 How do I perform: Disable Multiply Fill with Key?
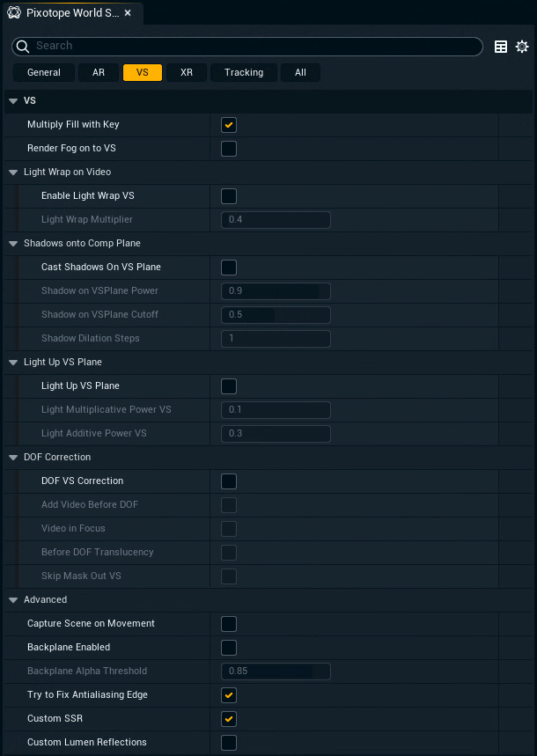click(229, 125)
